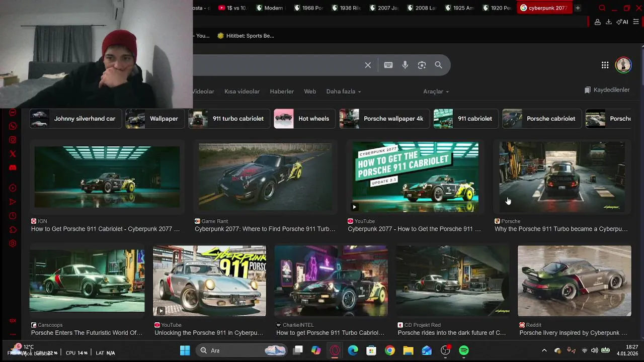Open browser downloads icon

click(x=608, y=22)
